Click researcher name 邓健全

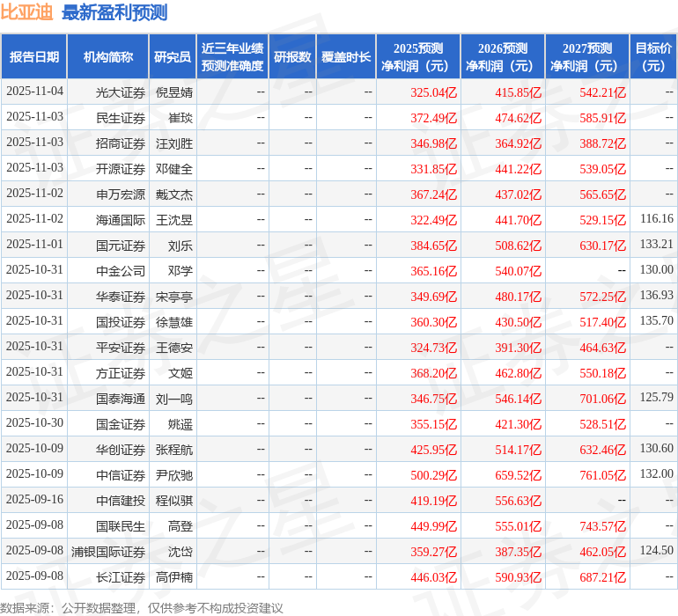(174, 169)
